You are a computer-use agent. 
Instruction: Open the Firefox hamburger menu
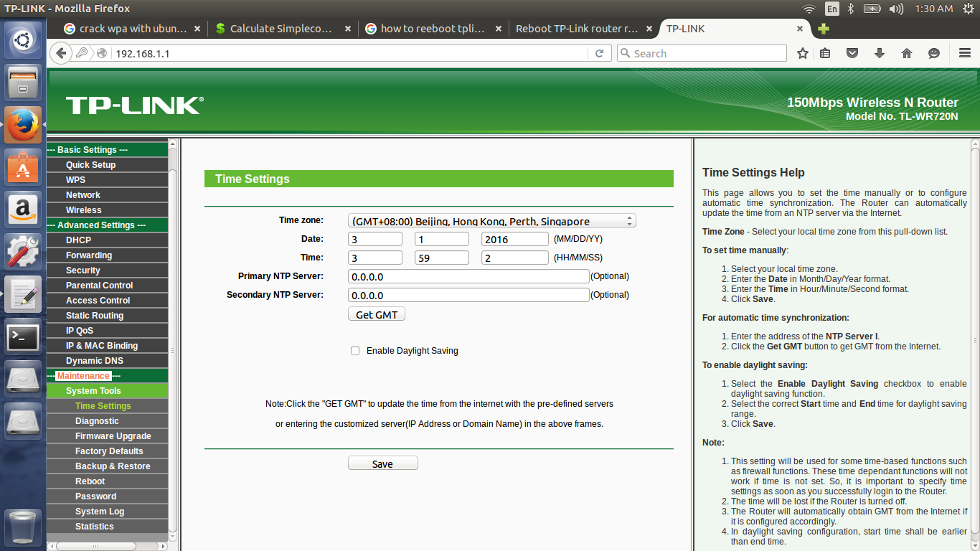(x=965, y=53)
